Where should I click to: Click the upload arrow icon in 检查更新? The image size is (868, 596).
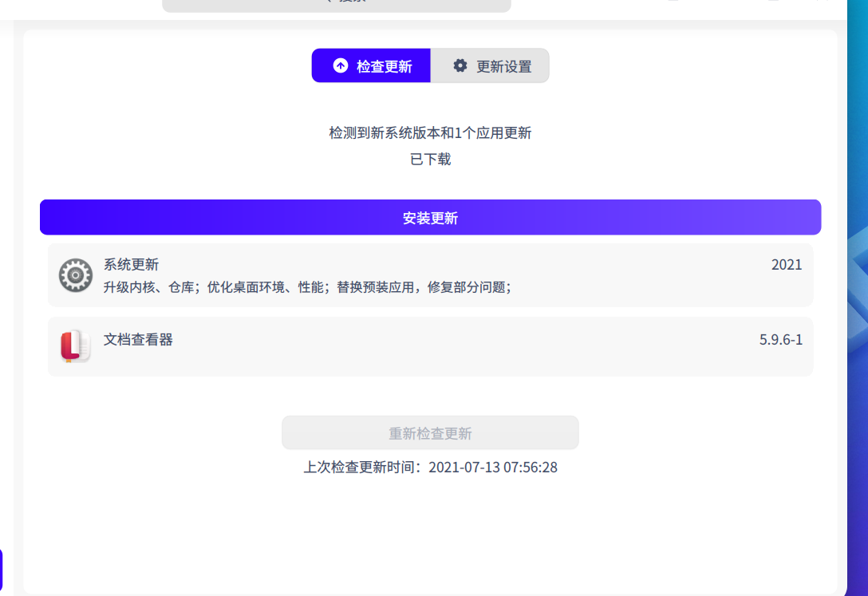[341, 66]
